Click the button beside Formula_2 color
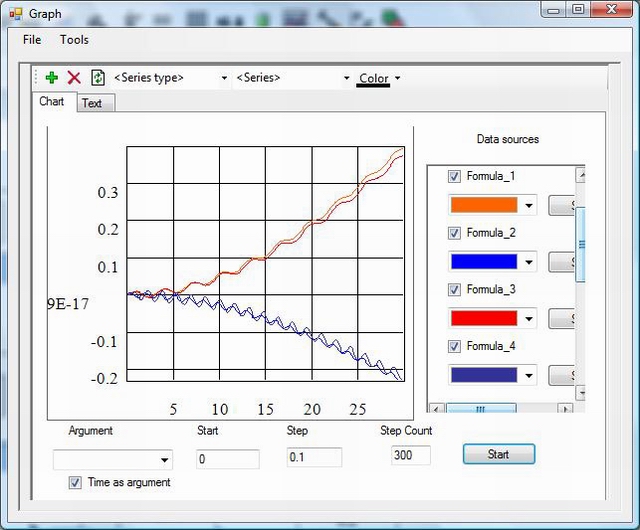Screen dimensions: 640x530 (561, 262)
